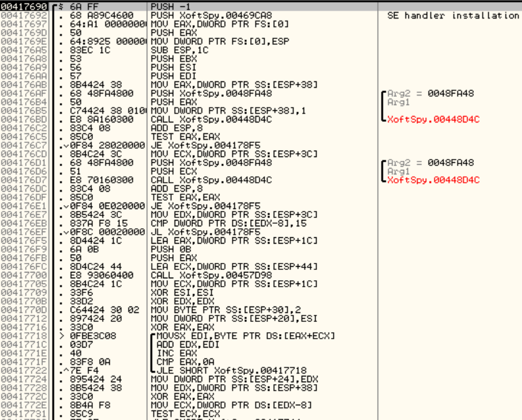This screenshot has width=522, height=420.
Task: Click the JL XoftSpy.004178F5 instruction
Action: [205, 231]
